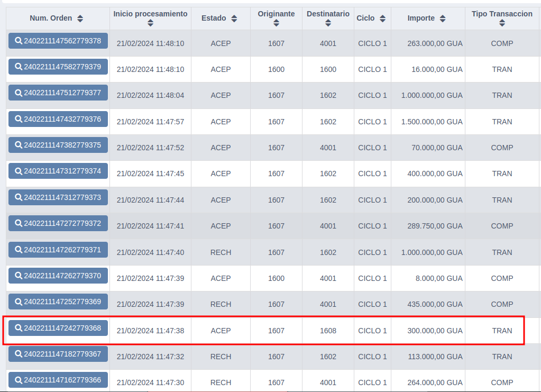
Task: Select amount 1.500.000,00 GUA cell
Action: 428,122
